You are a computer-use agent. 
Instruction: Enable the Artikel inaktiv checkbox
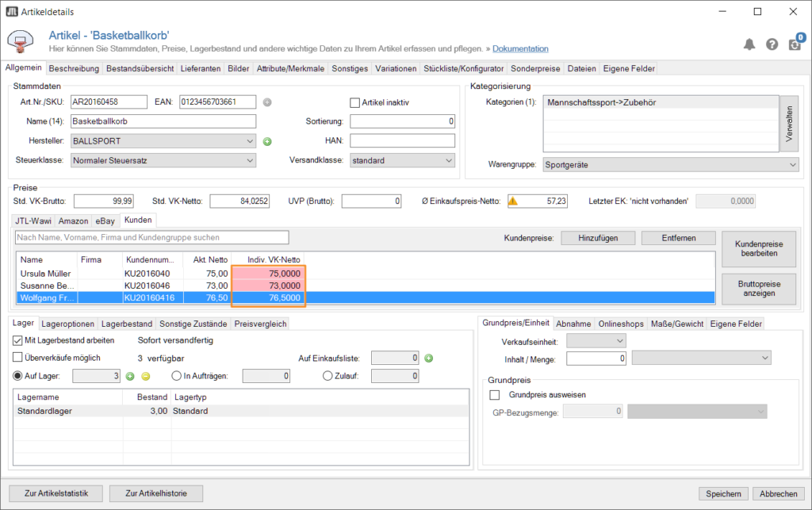click(355, 102)
